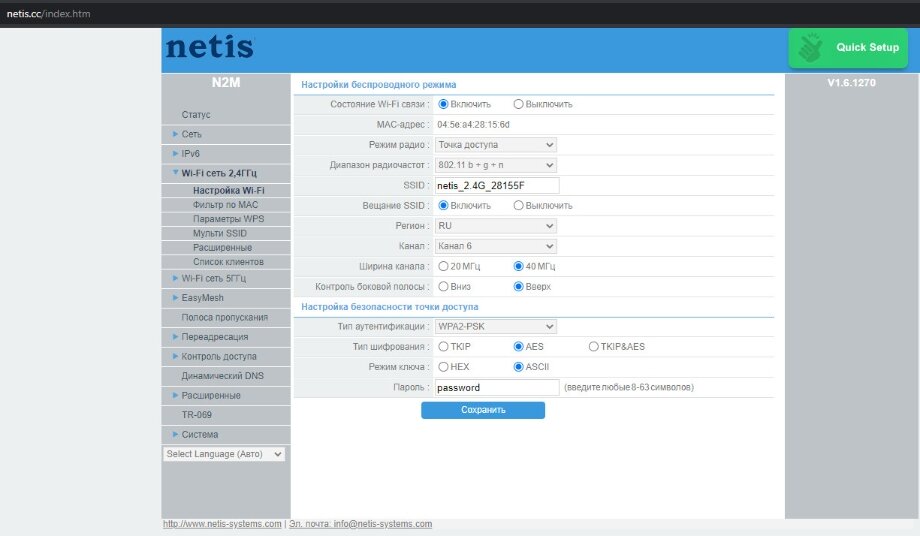920x536 pixels.
Task: Click Настройки беспроводного режима heading
Action: (378, 84)
